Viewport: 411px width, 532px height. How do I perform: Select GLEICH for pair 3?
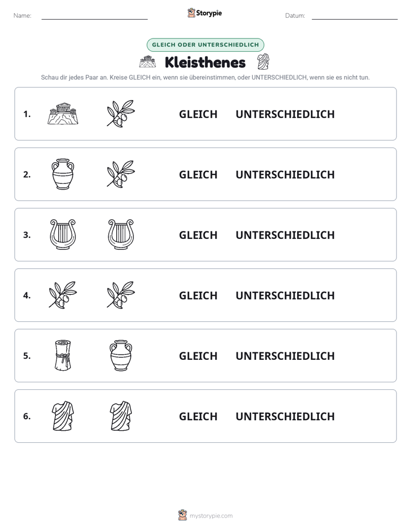[x=198, y=235]
